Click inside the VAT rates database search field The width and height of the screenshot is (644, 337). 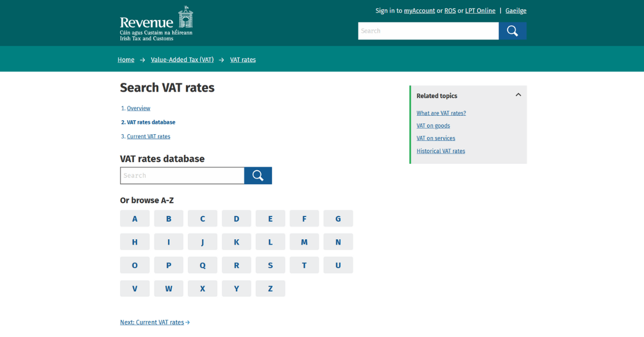tap(182, 175)
